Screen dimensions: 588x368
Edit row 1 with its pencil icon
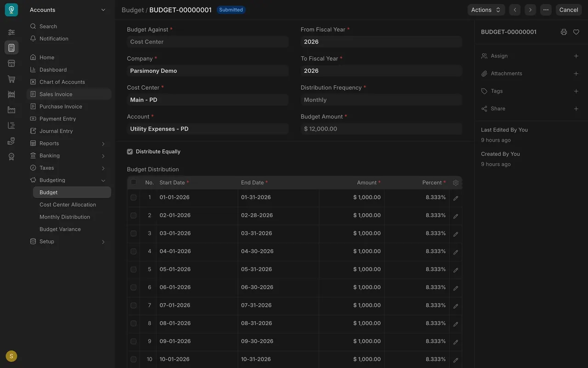[456, 198]
